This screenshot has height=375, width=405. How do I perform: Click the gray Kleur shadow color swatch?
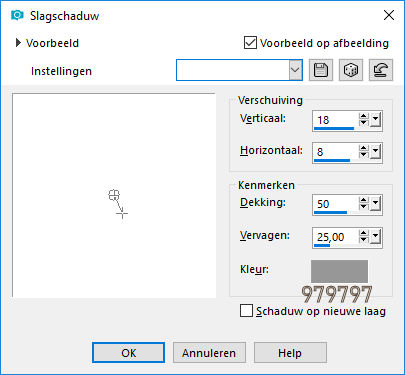pos(339,271)
